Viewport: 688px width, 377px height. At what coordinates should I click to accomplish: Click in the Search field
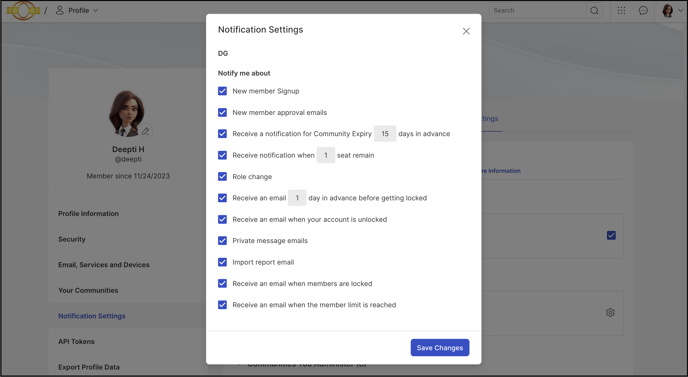538,11
